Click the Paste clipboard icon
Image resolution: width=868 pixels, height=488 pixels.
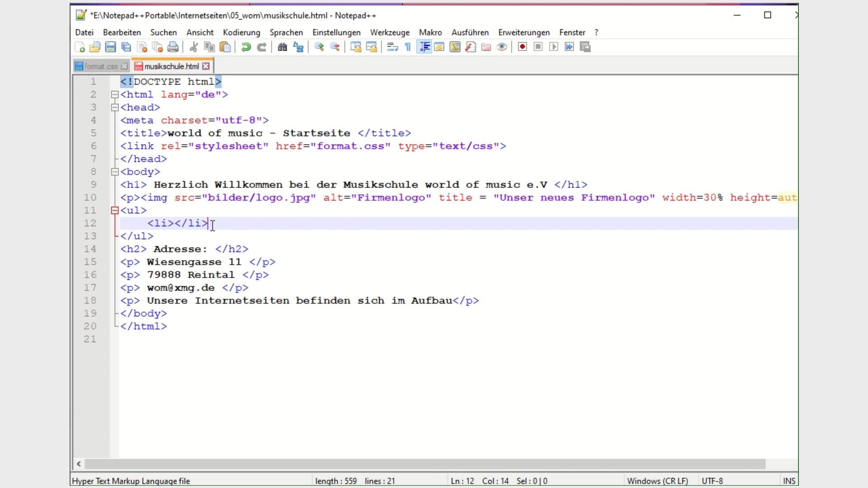(225, 47)
